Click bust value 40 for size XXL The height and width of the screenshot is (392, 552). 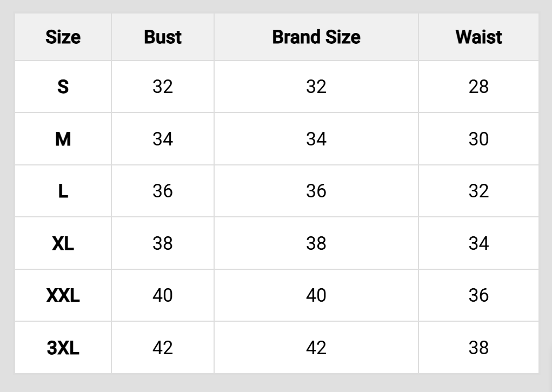pyautogui.click(x=163, y=295)
